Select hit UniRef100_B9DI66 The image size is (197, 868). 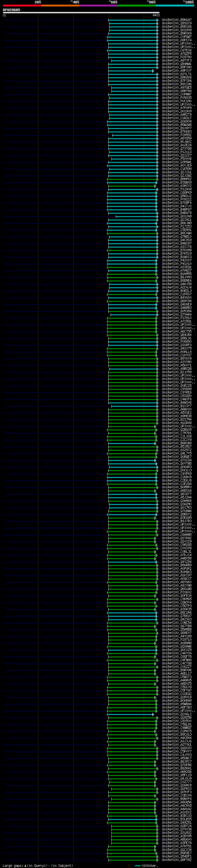[177, 26]
